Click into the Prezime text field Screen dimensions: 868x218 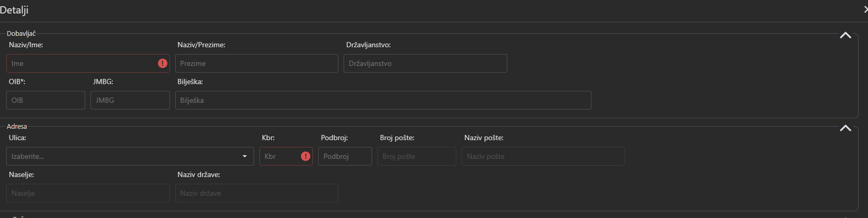pos(256,63)
